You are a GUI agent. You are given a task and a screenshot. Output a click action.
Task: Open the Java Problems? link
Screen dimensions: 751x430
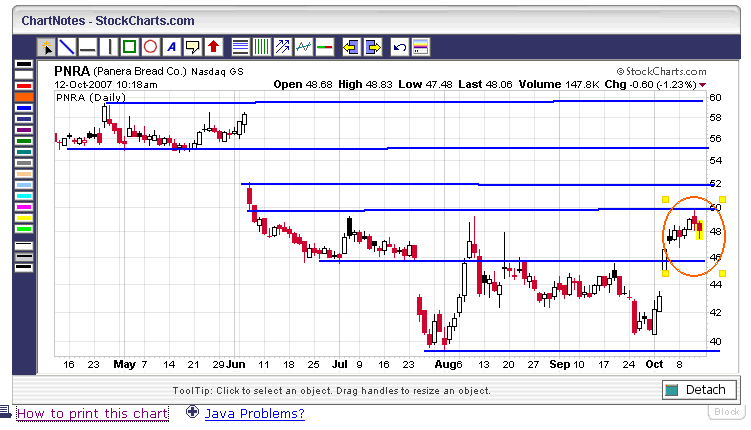pyautogui.click(x=255, y=413)
